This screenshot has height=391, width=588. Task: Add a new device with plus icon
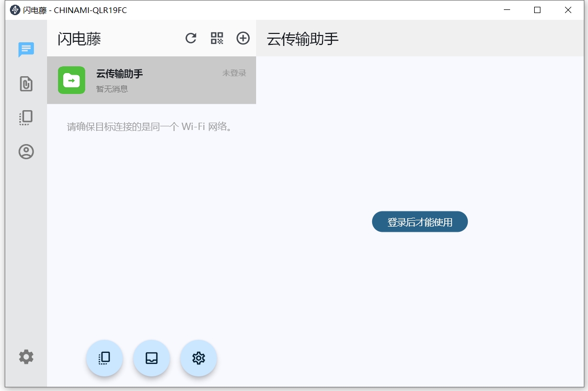tap(243, 38)
